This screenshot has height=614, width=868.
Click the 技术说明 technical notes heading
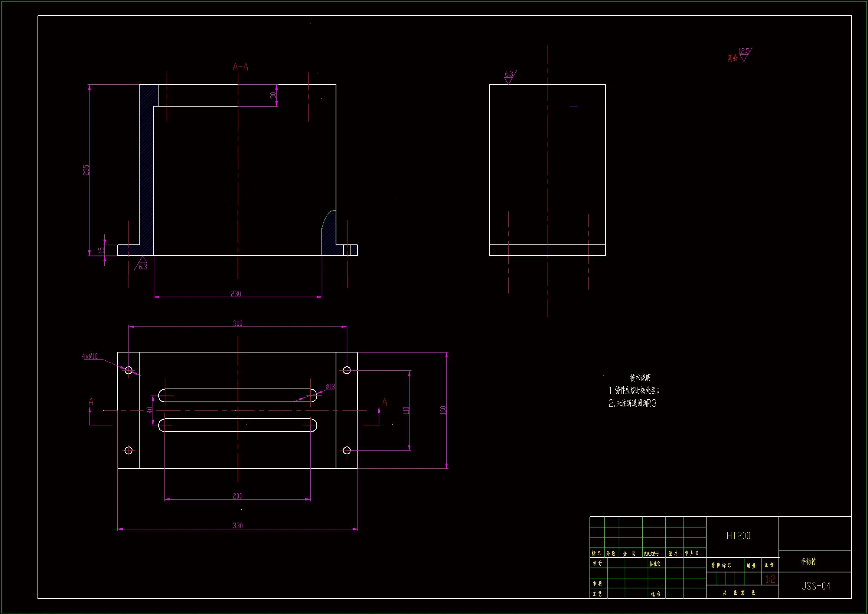[640, 377]
